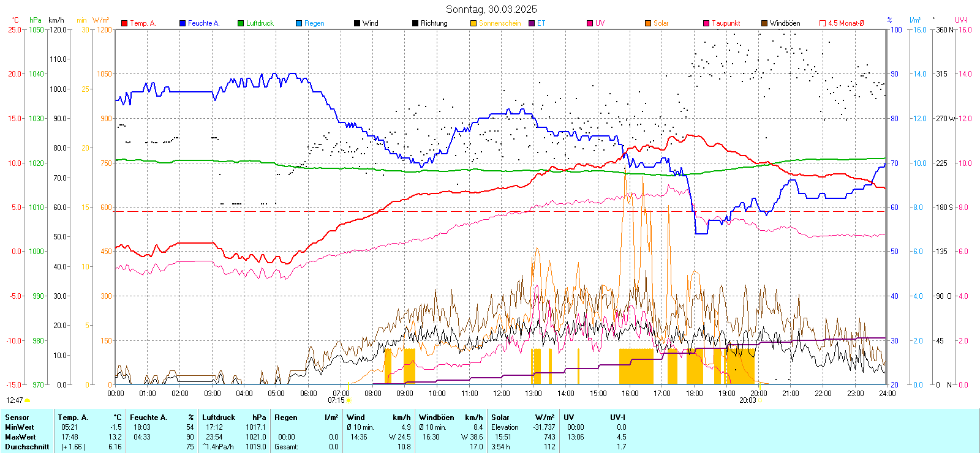Click the yellow Sonnenschein legend square
The width and height of the screenshot is (980, 453).
473,23
